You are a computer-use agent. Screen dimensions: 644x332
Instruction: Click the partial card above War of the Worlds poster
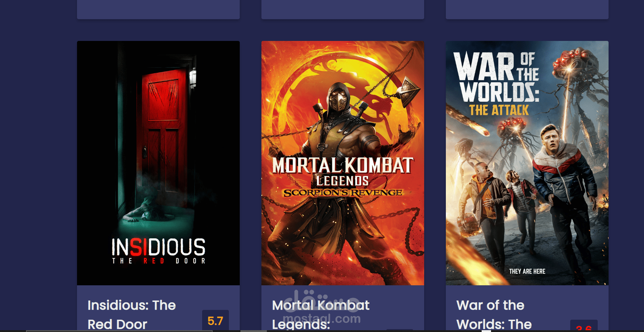pyautogui.click(x=527, y=9)
